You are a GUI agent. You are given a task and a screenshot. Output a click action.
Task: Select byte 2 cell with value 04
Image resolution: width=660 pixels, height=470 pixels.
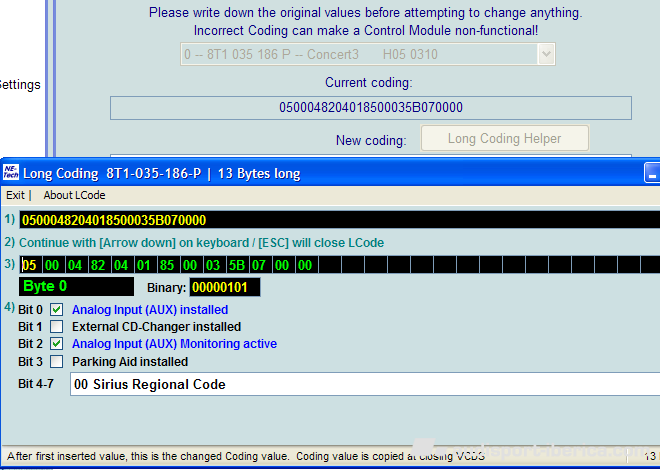click(x=76, y=265)
